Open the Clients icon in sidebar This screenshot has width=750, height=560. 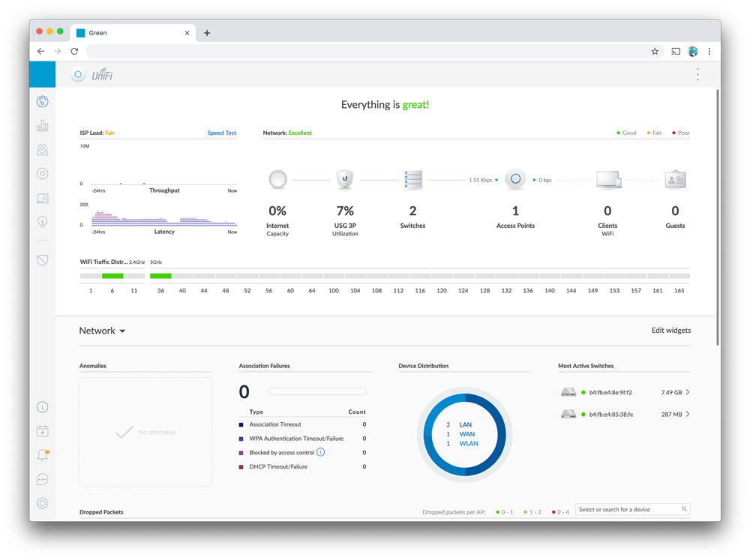43,199
